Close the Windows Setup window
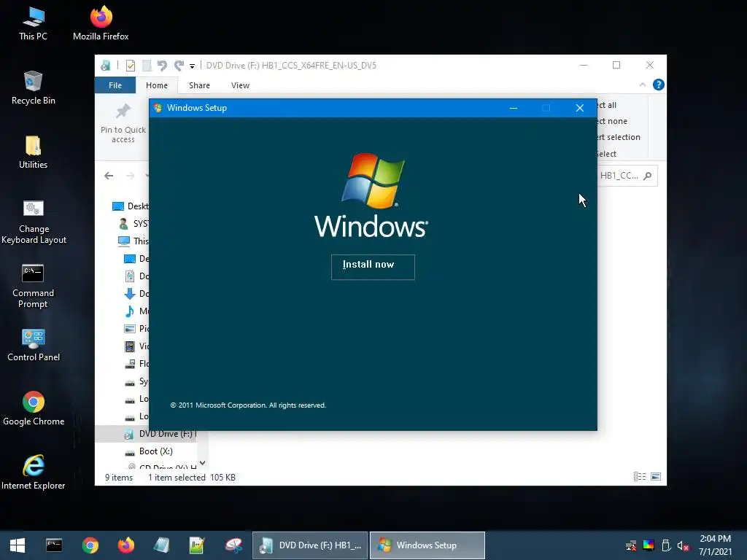Viewport: 747px width, 560px height. click(580, 108)
